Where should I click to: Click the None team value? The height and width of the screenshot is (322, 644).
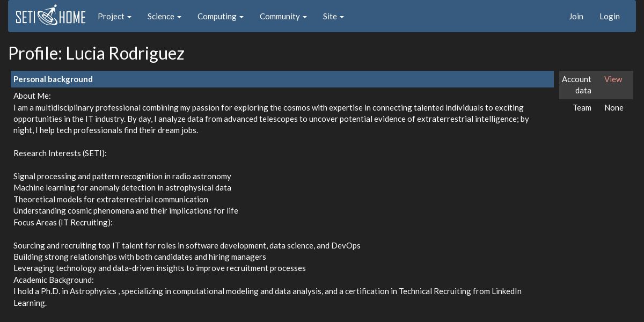tap(613, 108)
